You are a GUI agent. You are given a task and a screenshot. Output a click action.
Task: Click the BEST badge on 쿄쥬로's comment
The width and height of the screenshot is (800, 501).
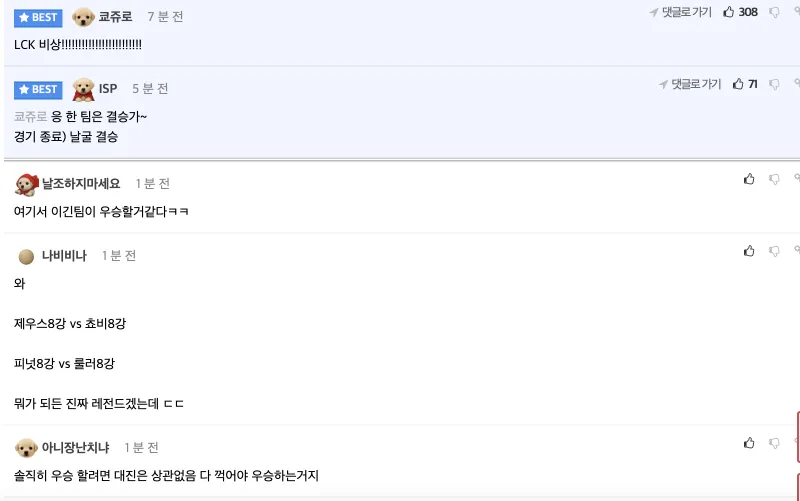pos(38,17)
